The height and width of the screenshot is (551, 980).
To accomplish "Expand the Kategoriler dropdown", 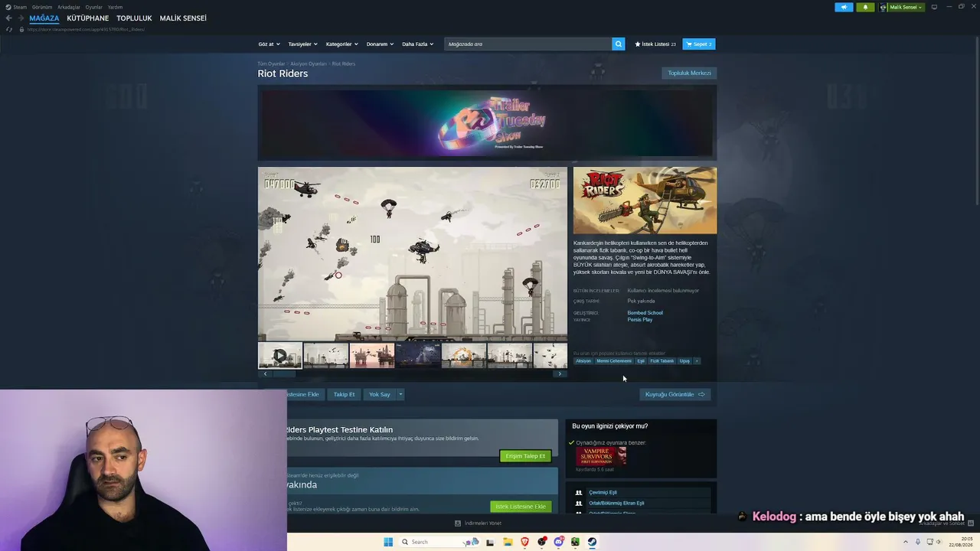I will click(x=341, y=44).
